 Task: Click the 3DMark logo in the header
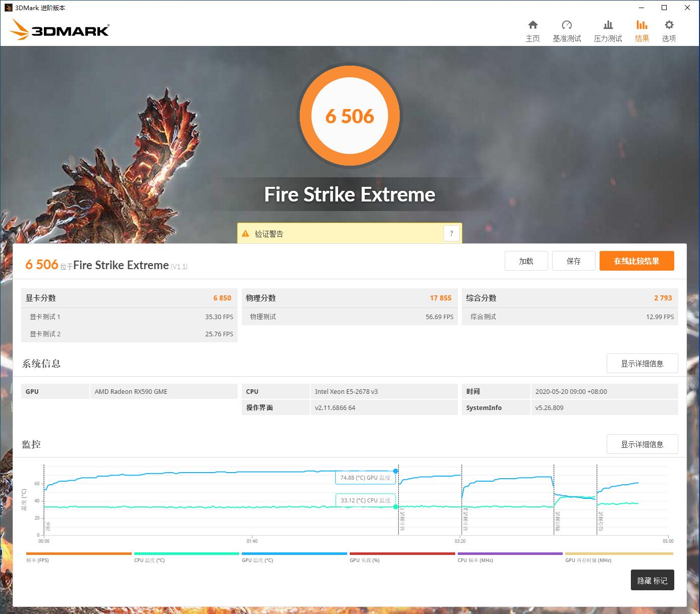[x=60, y=30]
